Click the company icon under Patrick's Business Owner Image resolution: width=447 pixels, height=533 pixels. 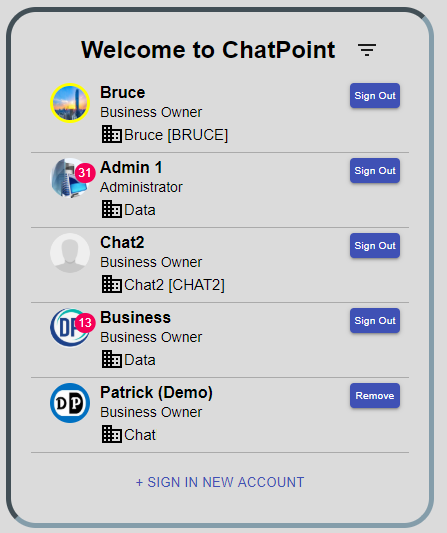[111, 434]
